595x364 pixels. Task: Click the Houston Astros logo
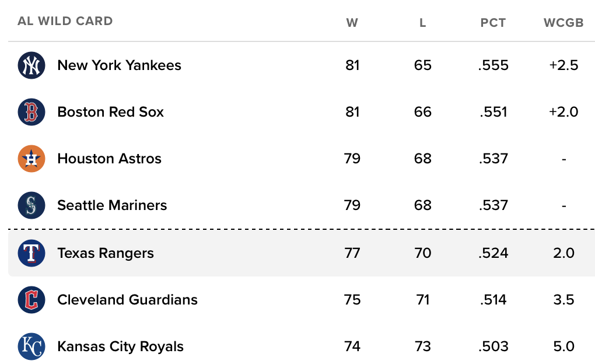(x=32, y=159)
